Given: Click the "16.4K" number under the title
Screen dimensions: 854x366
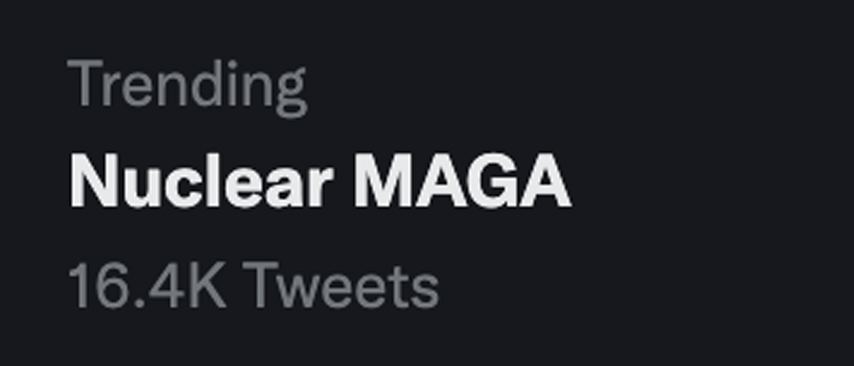Looking at the screenshot, I should tap(148, 285).
